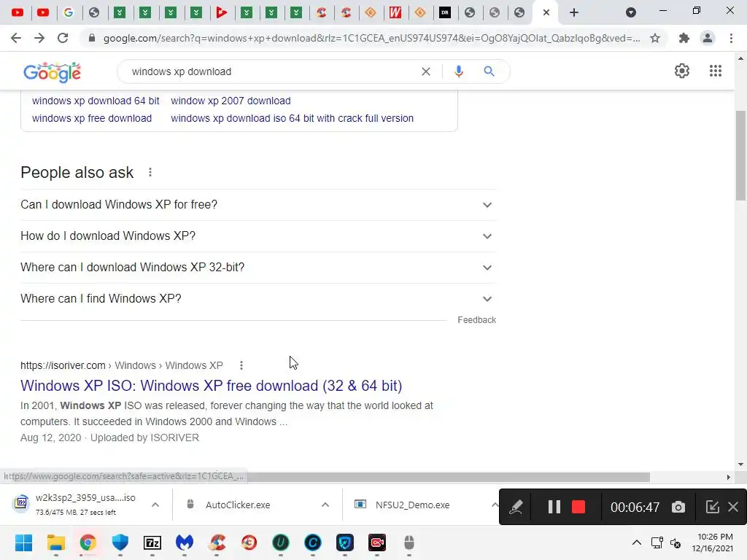
Task: Take a screenshot with recorder camera
Action: click(x=678, y=507)
